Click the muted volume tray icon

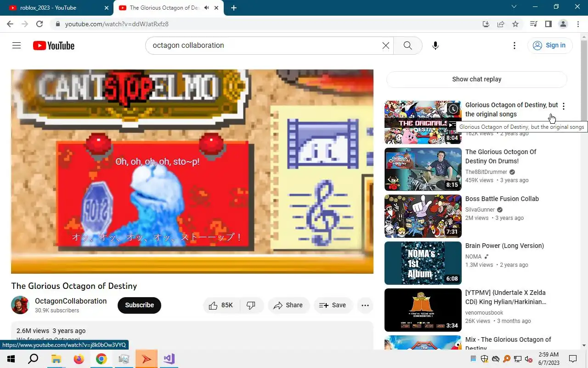(x=529, y=359)
